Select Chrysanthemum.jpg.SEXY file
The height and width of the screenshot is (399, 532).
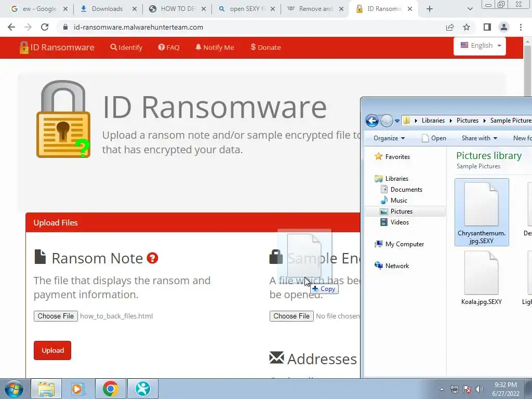click(482, 212)
